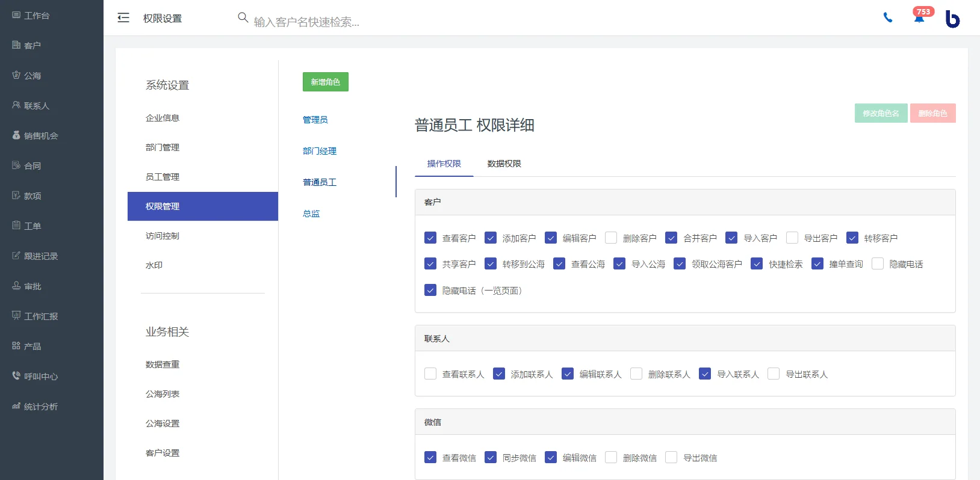Select the 总监 role
The image size is (980, 480).
pos(311,214)
